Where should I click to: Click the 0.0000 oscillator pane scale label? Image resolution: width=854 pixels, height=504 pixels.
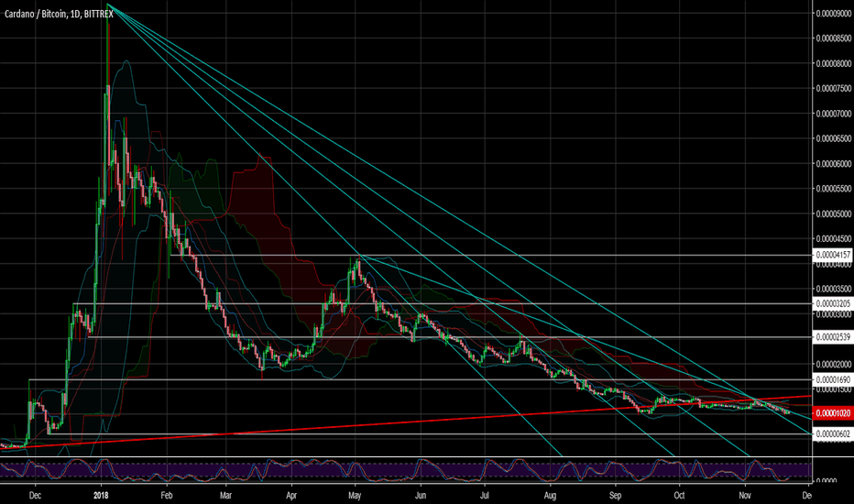pyautogui.click(x=827, y=480)
